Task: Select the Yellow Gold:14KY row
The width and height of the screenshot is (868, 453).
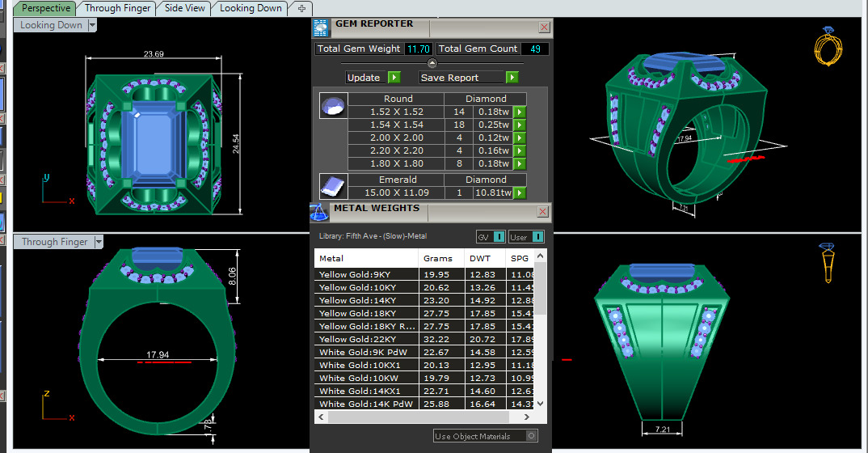Action: coord(424,300)
